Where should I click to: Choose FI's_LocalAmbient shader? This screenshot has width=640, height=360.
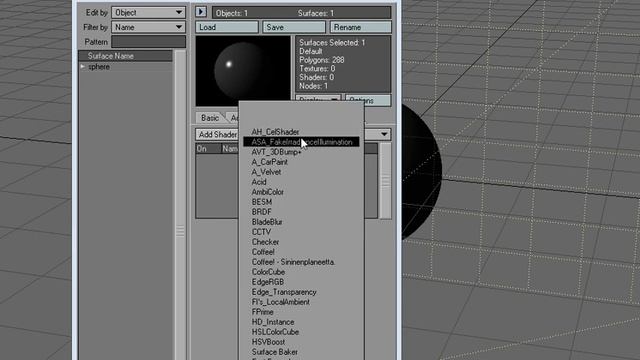(280, 302)
